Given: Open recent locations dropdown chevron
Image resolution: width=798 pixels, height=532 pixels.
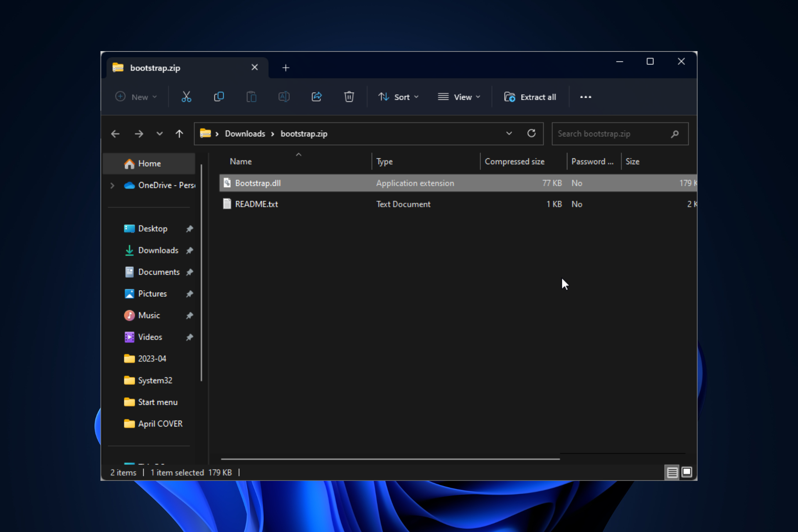Looking at the screenshot, I should (x=160, y=134).
